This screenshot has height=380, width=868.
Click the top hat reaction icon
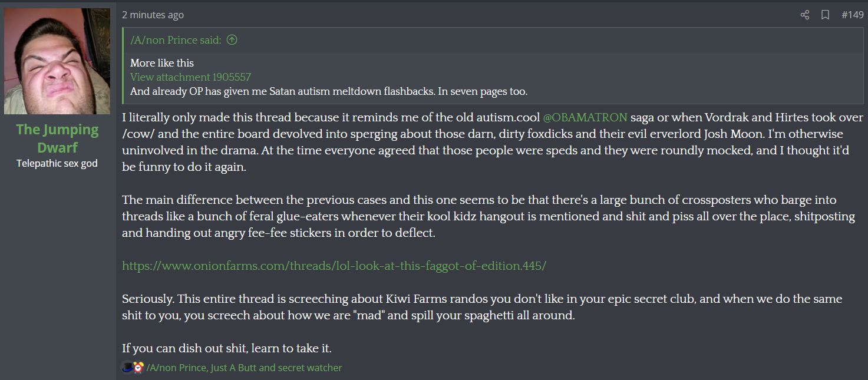(127, 368)
